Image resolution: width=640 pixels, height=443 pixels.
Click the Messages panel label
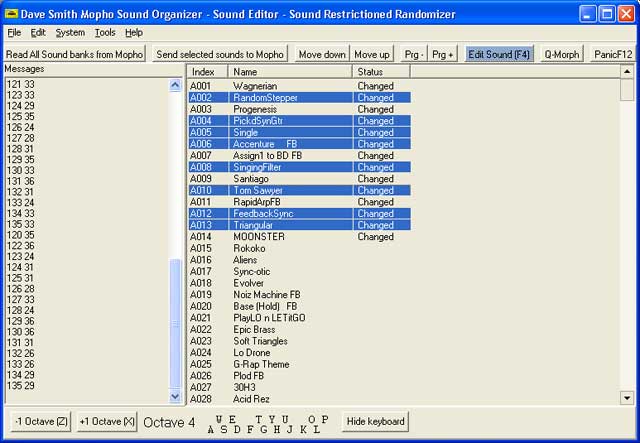point(24,69)
